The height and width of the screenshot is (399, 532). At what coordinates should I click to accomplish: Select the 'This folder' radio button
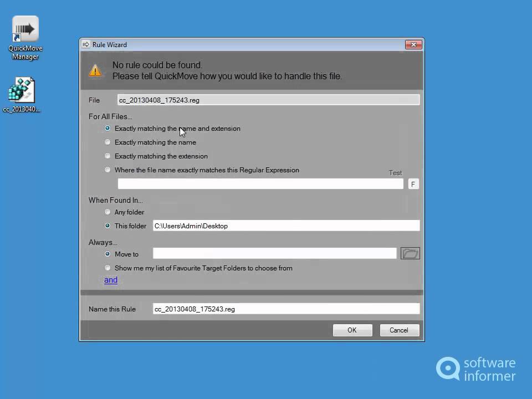click(x=108, y=226)
